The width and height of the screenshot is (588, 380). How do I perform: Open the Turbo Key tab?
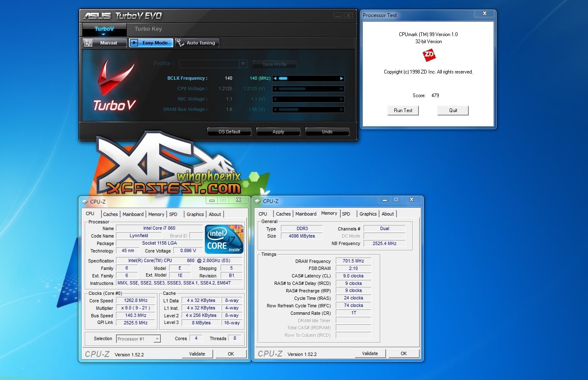tap(148, 29)
